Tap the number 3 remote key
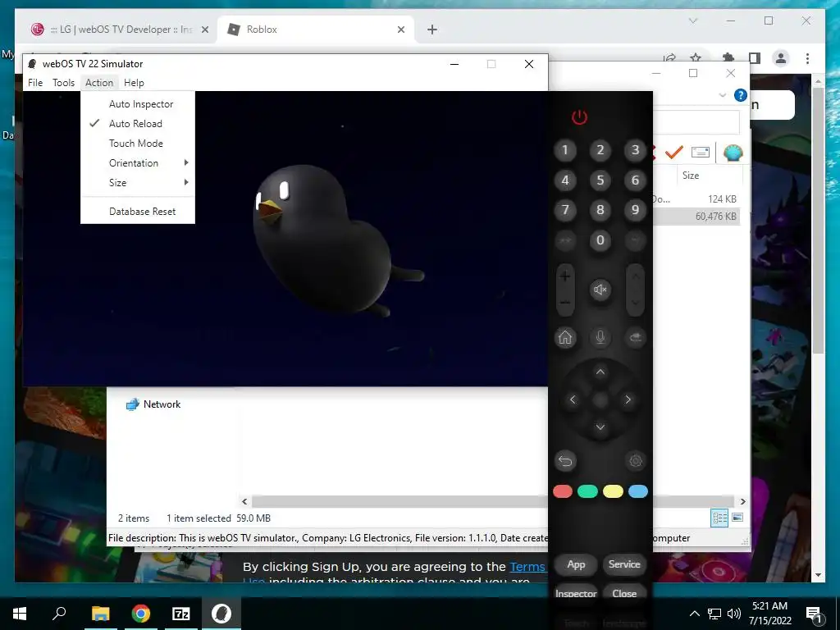 pos(636,150)
